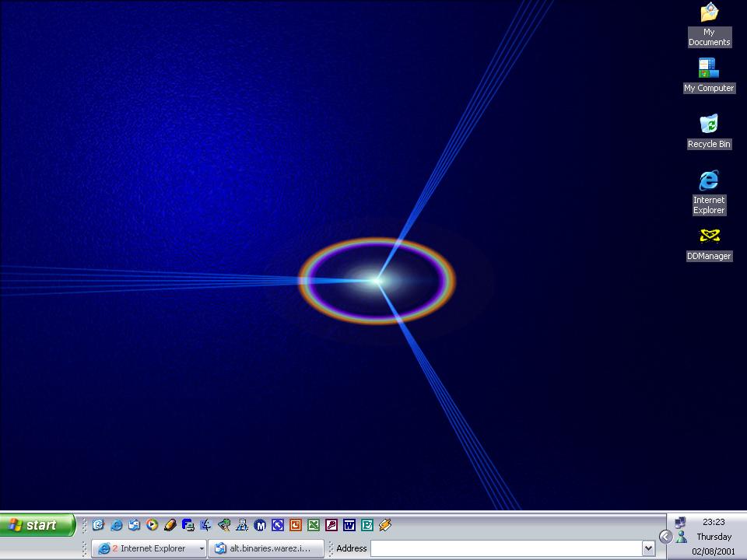This screenshot has height=560, width=747.
Task: Switch to the alt.binaries.warez taskbar window
Action: (x=265, y=548)
